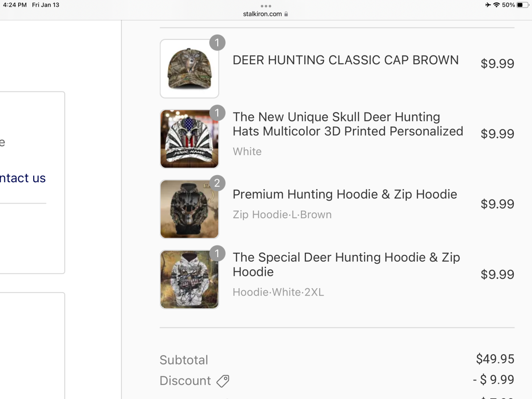532x399 pixels.
Task: Tap the battery icon in status bar
Action: [523, 5]
